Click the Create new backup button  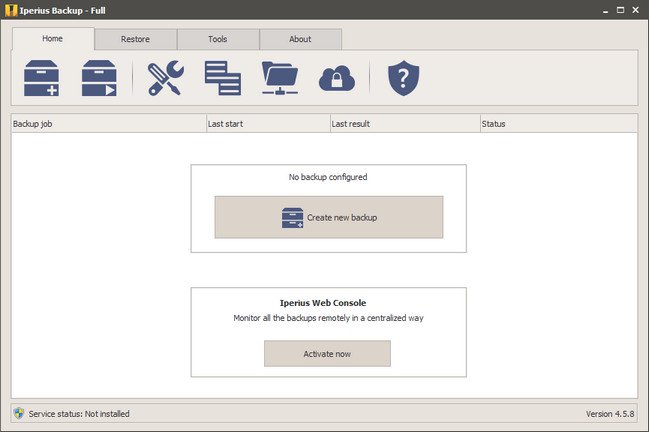point(329,217)
